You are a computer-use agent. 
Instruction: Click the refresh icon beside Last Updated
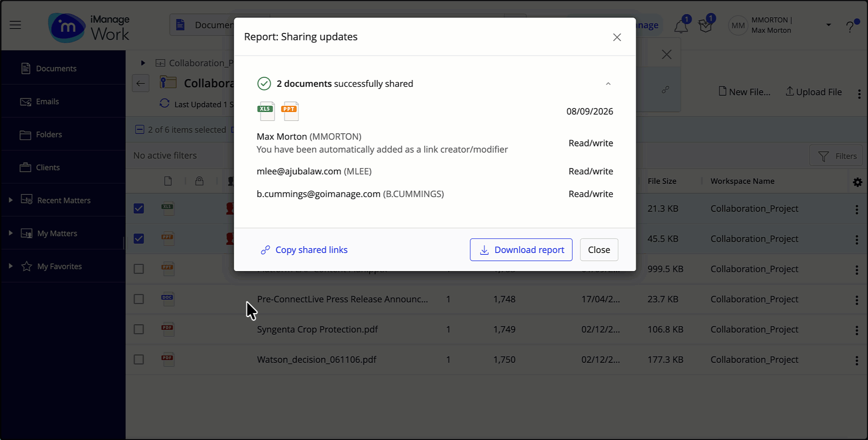point(165,103)
